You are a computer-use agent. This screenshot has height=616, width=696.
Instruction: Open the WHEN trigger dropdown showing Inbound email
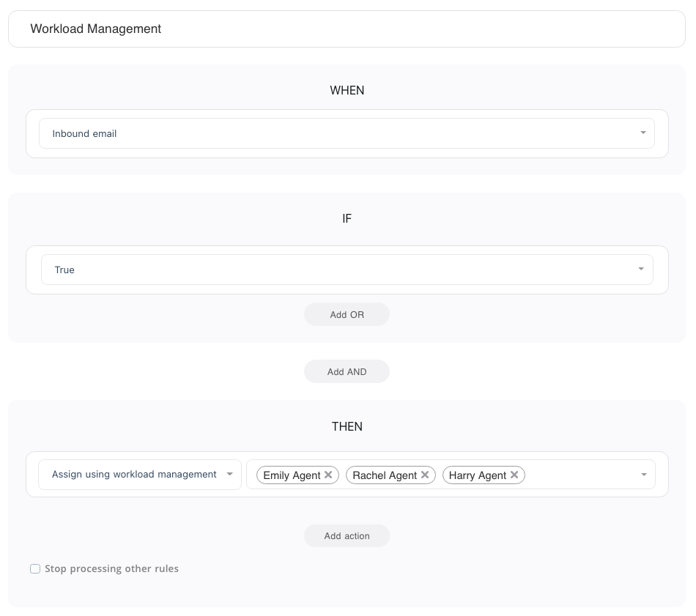coord(337,133)
